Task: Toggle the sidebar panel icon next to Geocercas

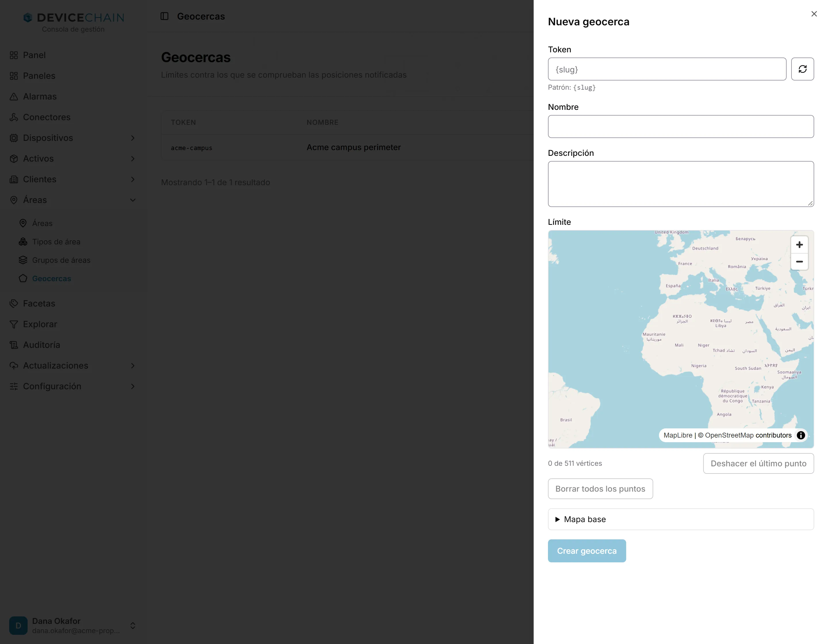Action: click(x=164, y=16)
